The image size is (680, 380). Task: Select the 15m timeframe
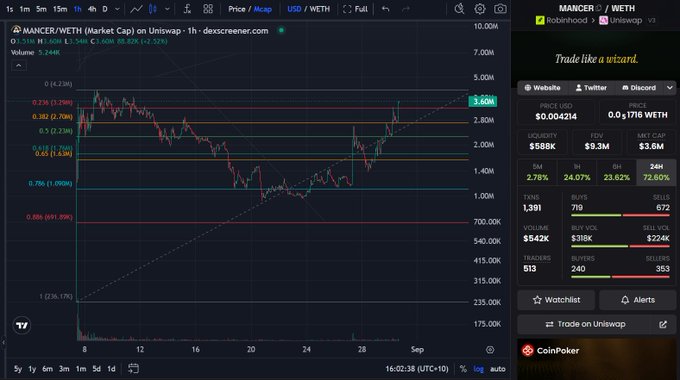(x=60, y=9)
